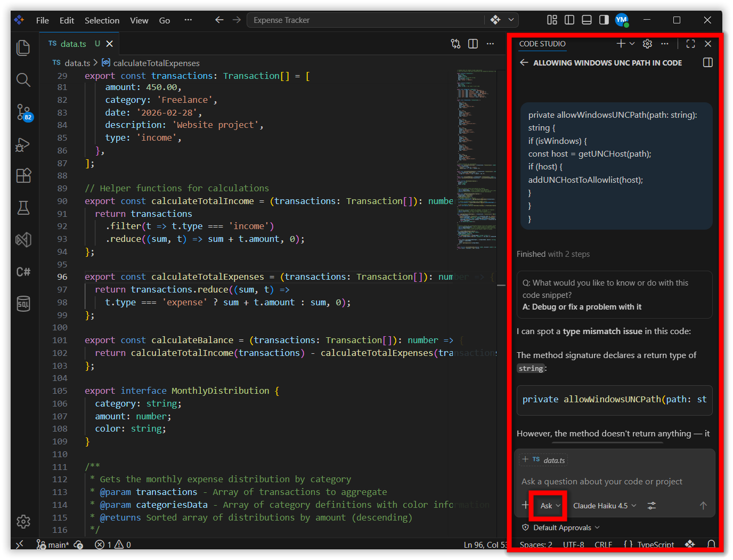Click the compare changes icon in editor toolbar
The height and width of the screenshot is (560, 733).
(455, 44)
